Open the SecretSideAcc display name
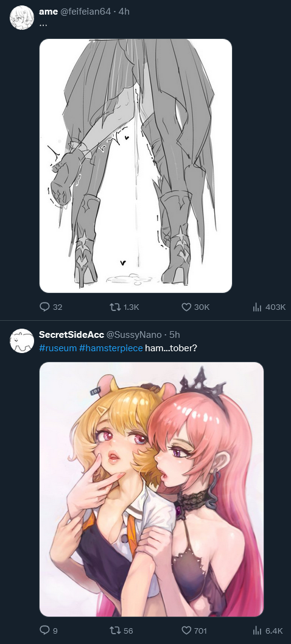 pyautogui.click(x=71, y=335)
